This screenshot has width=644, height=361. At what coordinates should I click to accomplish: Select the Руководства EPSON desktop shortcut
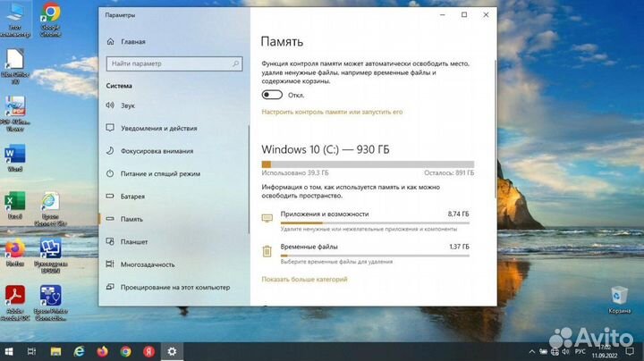click(x=50, y=256)
